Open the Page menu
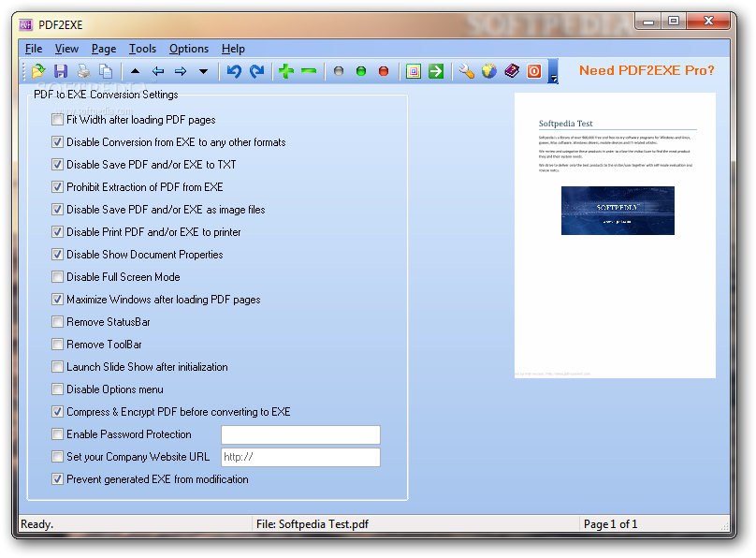 [104, 49]
